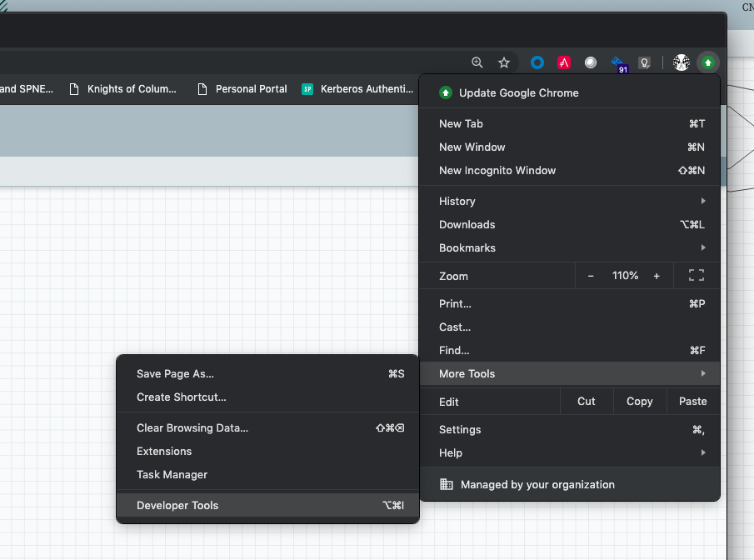
Task: Open the extension showing a 91 badge
Action: pyautogui.click(x=618, y=62)
